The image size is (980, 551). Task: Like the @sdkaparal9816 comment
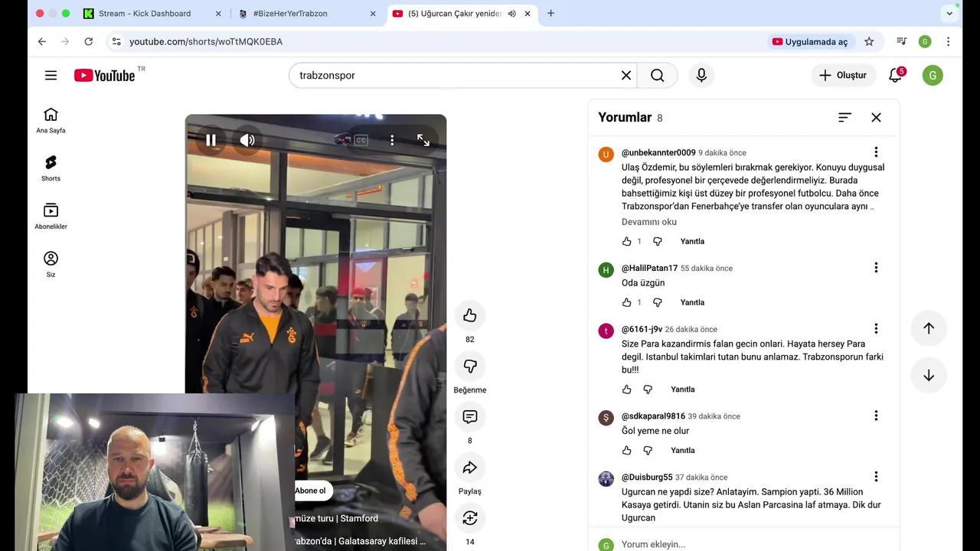tap(626, 451)
